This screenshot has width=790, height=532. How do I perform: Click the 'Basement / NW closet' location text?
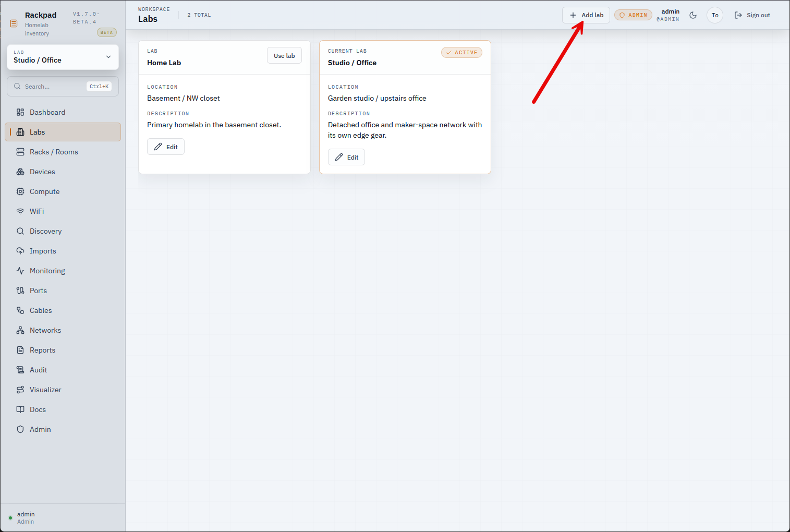click(184, 98)
